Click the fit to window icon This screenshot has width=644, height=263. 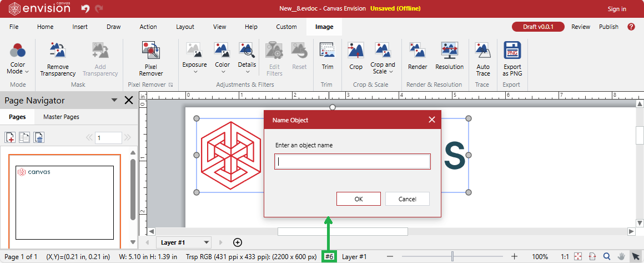578,256
